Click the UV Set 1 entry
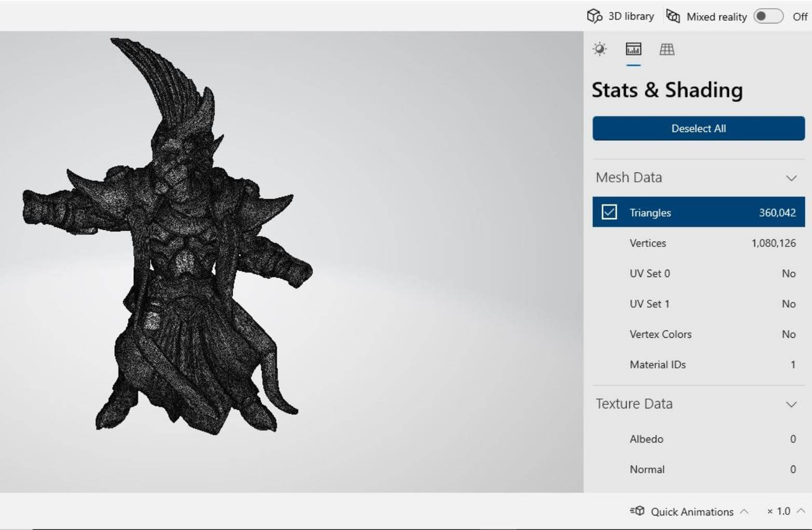Viewport: 812px width, 530px height. pos(698,304)
